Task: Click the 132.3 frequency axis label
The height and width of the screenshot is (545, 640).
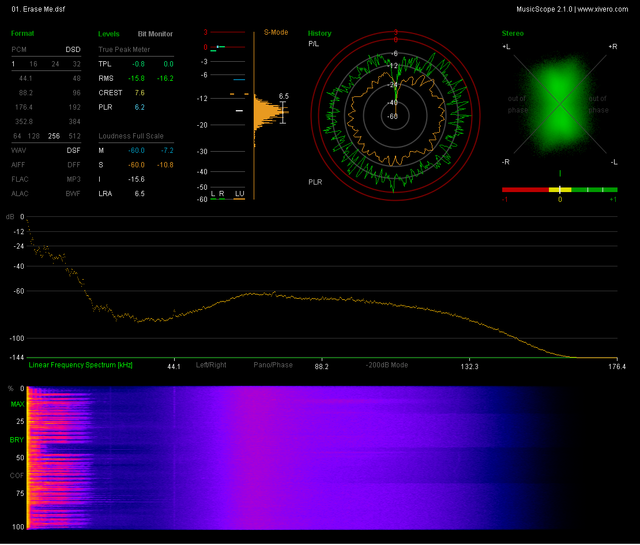Action: 469,367
